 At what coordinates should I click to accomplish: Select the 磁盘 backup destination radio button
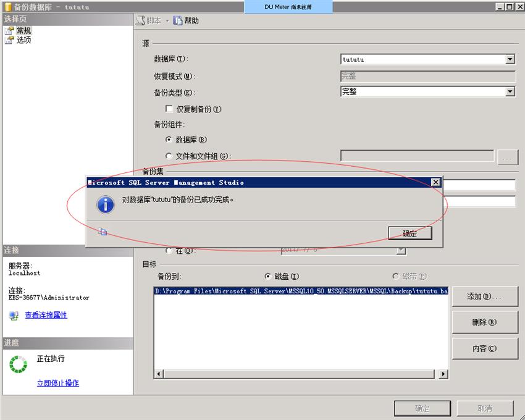(267, 276)
